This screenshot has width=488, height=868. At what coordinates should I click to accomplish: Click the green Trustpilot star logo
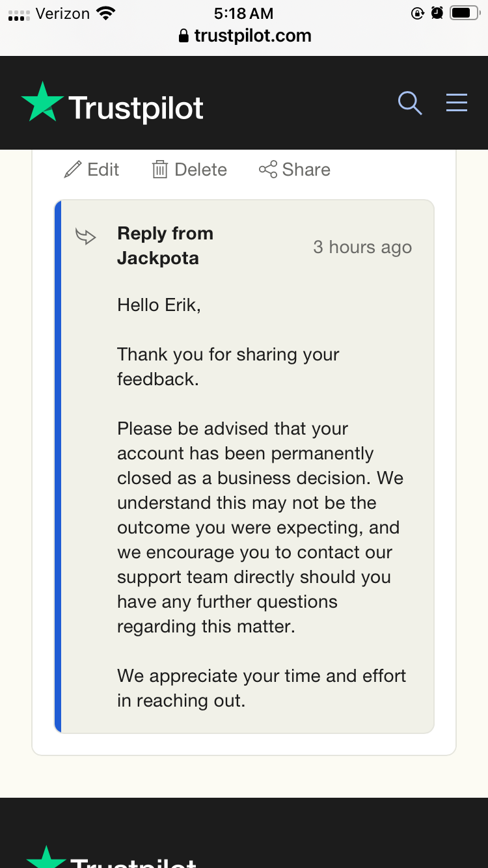(42, 102)
